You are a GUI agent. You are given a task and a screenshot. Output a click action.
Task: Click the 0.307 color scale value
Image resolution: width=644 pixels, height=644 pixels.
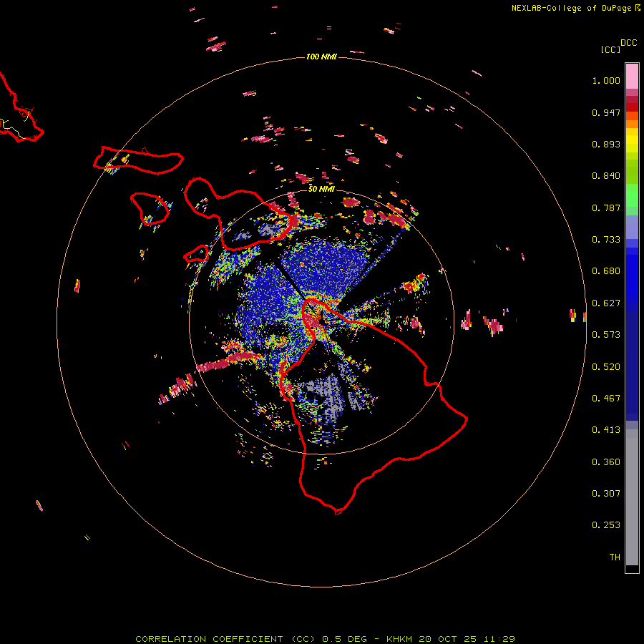pos(606,494)
